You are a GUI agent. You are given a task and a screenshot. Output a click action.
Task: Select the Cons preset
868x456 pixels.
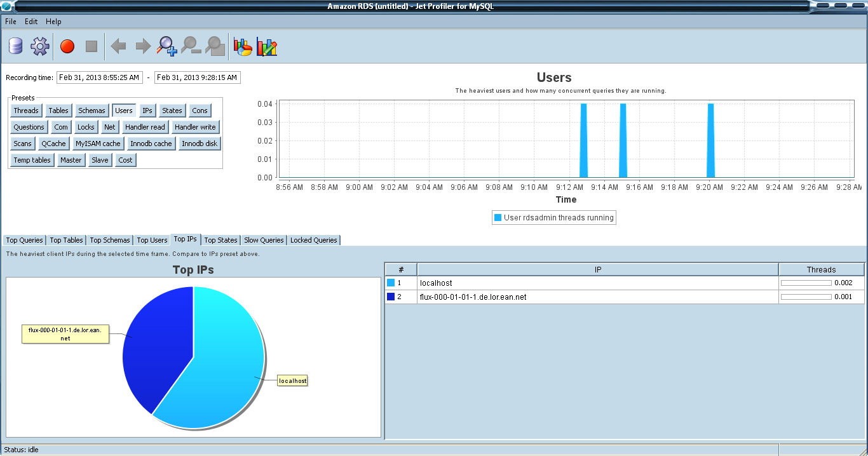[200, 111]
